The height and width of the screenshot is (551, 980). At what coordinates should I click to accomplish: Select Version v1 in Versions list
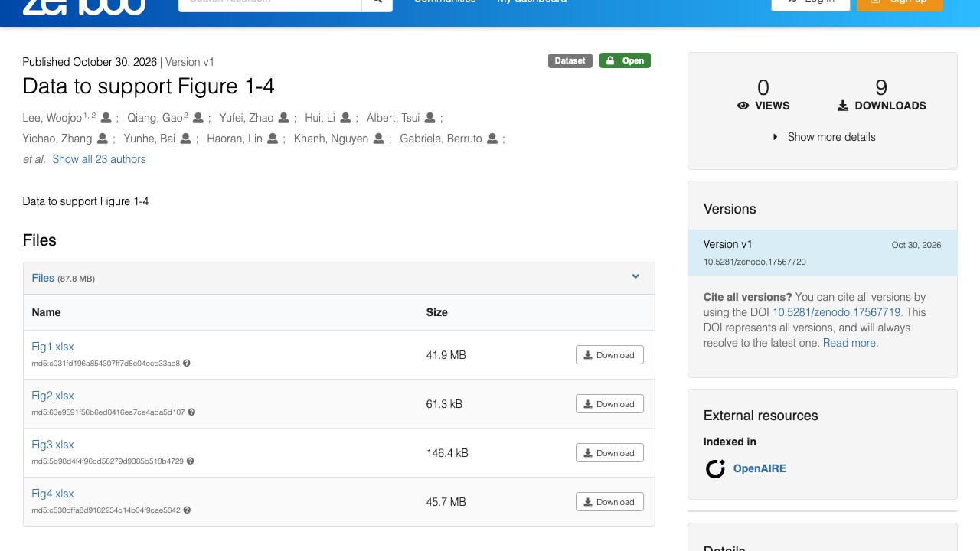(822, 253)
